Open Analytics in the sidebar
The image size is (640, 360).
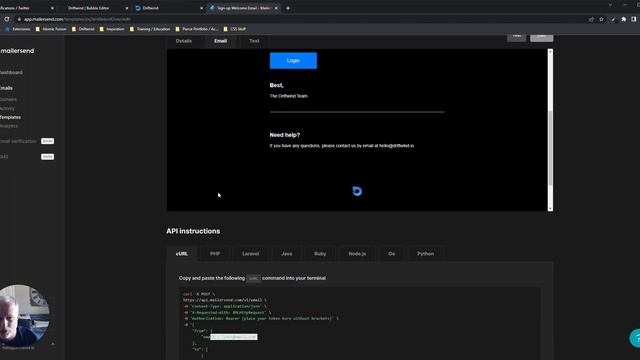pyautogui.click(x=9, y=126)
